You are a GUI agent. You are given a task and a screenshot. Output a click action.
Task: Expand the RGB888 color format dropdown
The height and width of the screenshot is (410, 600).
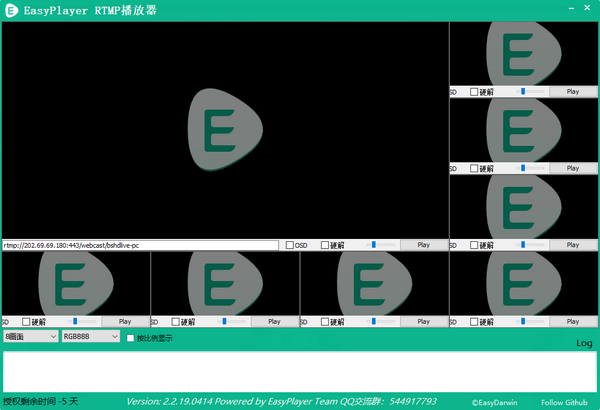click(x=89, y=338)
